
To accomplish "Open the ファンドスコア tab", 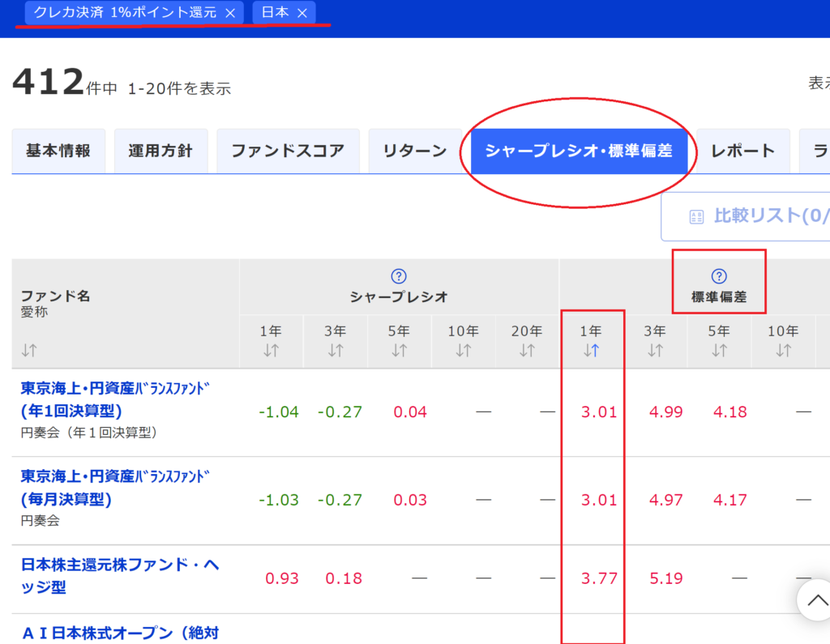I will 288,151.
